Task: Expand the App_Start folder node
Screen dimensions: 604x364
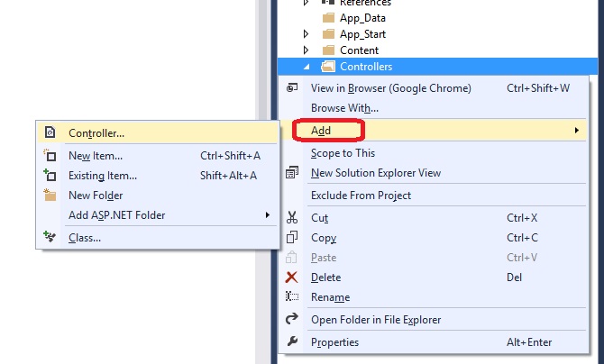Action: (307, 34)
